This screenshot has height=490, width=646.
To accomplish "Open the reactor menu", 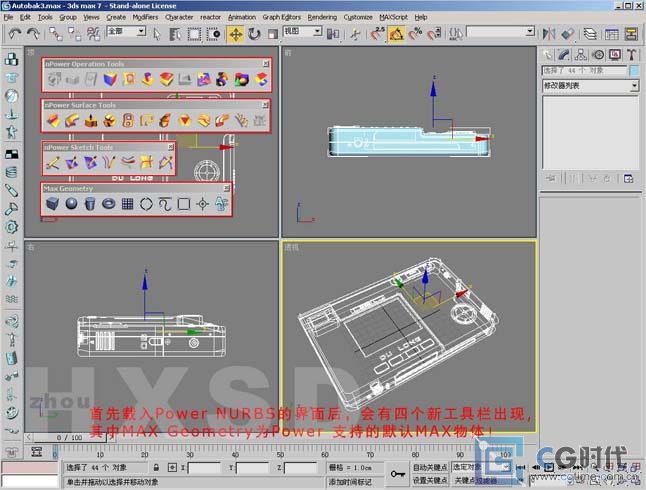I will coord(210,17).
